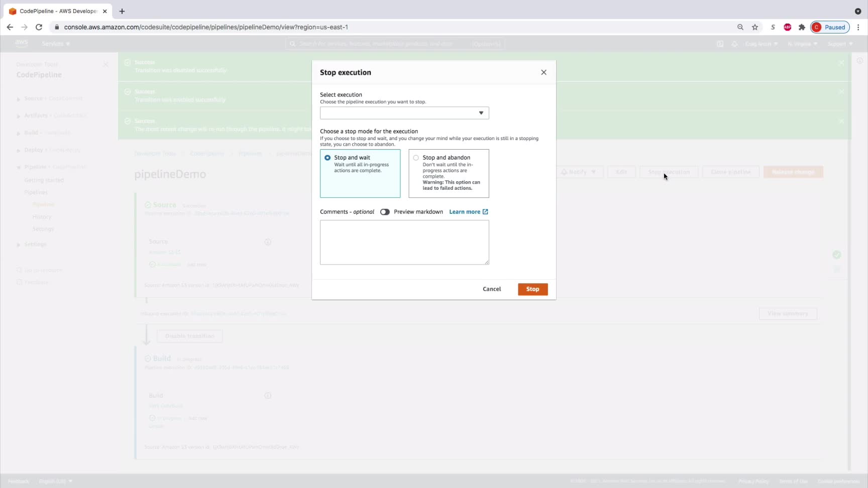Open the Privacy Policy footer link
This screenshot has height=488, width=868.
tap(753, 481)
